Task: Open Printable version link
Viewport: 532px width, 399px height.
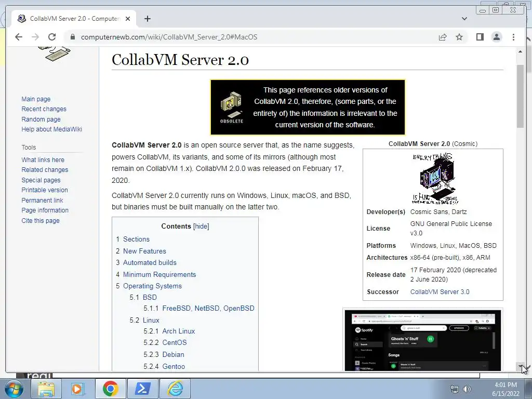Action: (45, 190)
